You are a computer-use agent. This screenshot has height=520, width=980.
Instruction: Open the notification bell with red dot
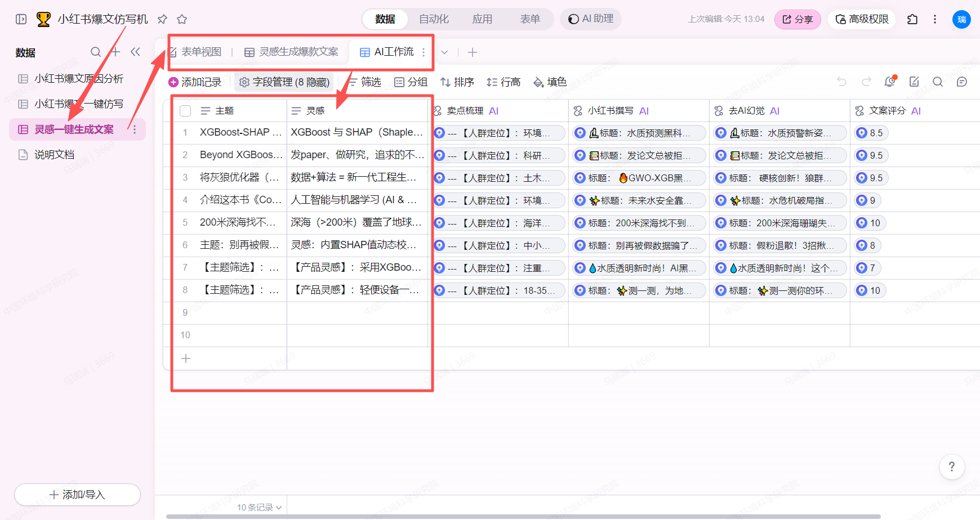(890, 82)
